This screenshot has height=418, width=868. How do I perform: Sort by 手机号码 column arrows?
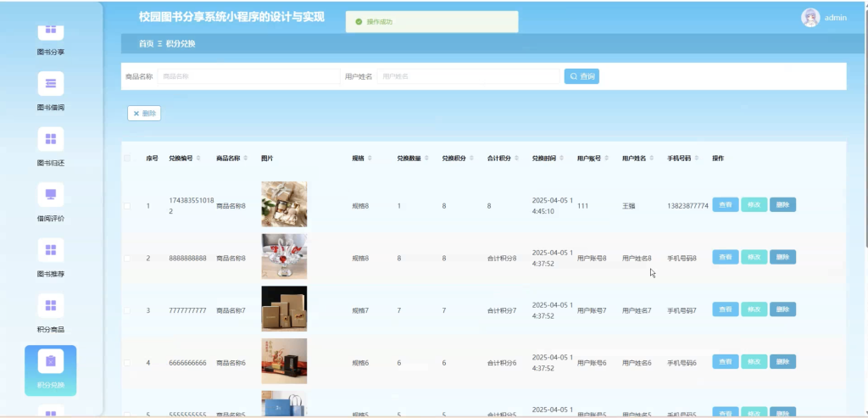(697, 159)
